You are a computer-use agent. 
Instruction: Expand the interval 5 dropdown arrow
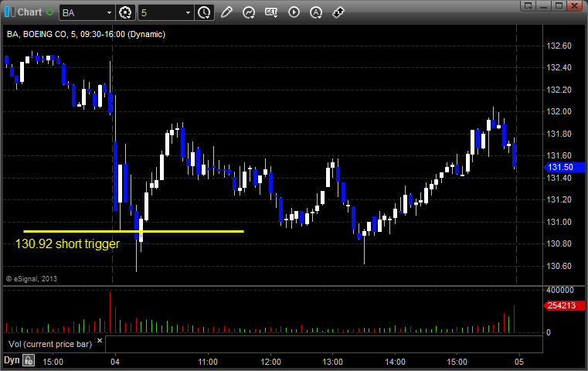188,13
